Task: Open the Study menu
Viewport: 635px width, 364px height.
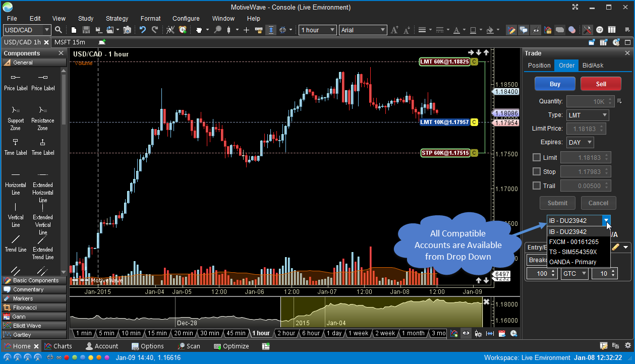Action: click(86, 19)
